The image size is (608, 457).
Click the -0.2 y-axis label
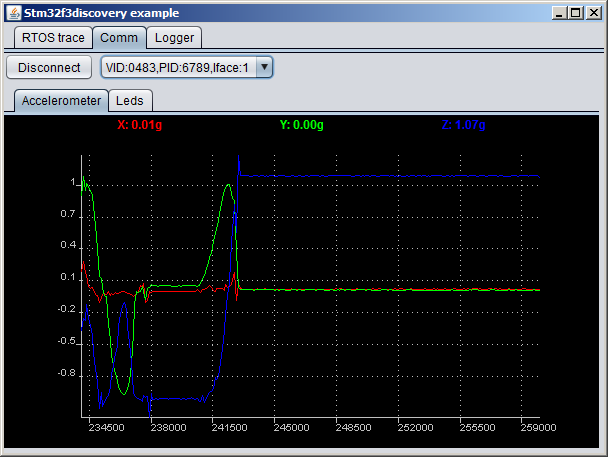(x=67, y=309)
